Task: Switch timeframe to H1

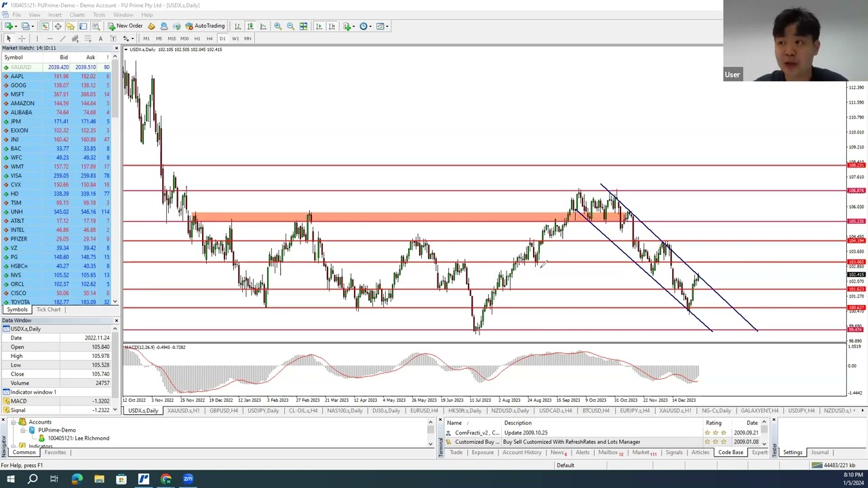Action: coord(197,39)
